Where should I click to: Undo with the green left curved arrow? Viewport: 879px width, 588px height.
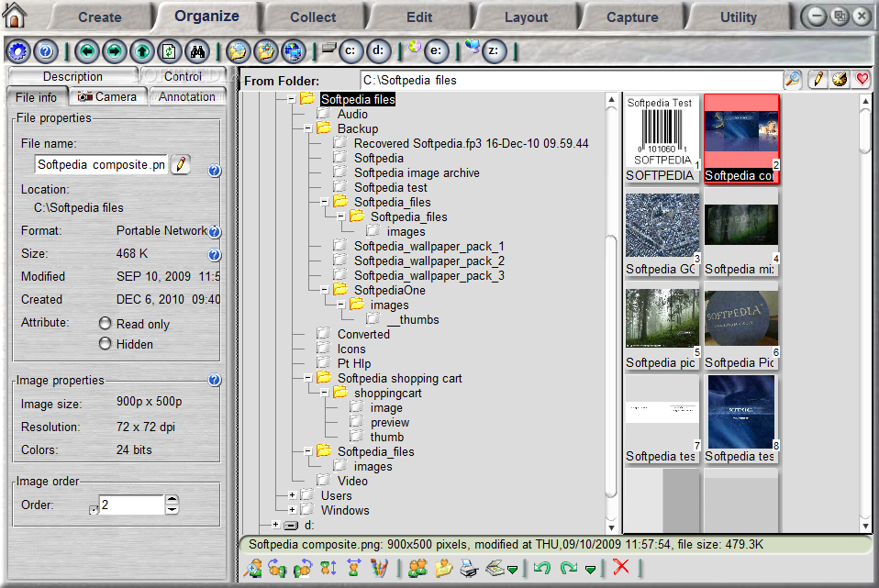[542, 569]
